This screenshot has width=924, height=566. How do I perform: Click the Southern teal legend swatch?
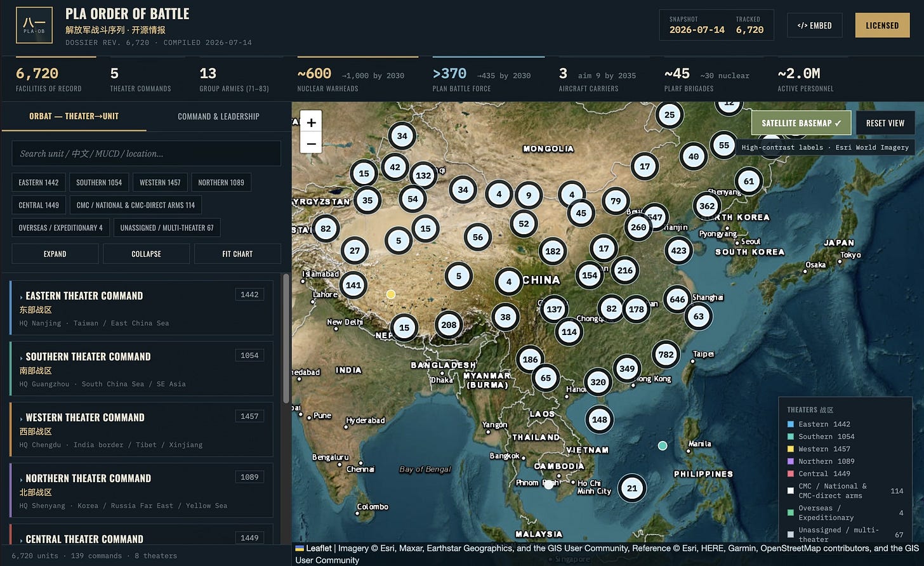[791, 437]
